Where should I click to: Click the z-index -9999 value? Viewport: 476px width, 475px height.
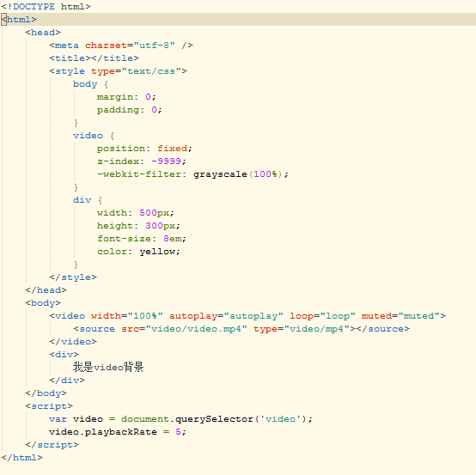click(x=166, y=161)
